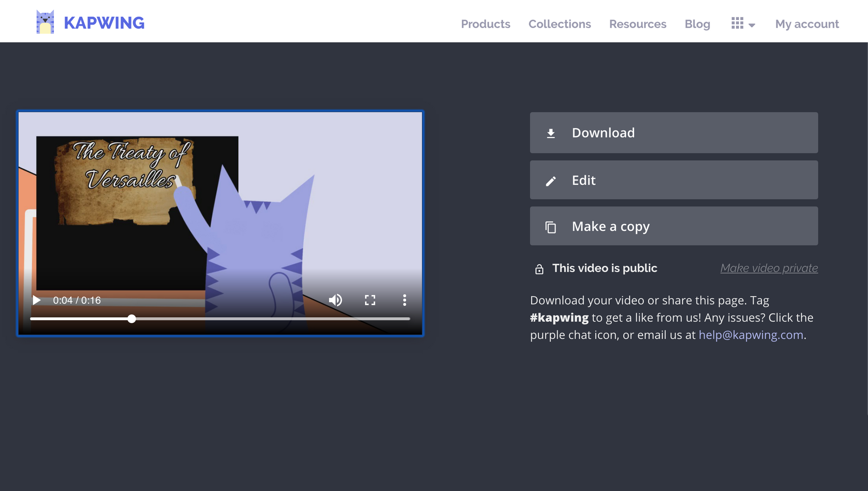The height and width of the screenshot is (491, 868).
Task: Visit the Blog page
Action: click(697, 24)
